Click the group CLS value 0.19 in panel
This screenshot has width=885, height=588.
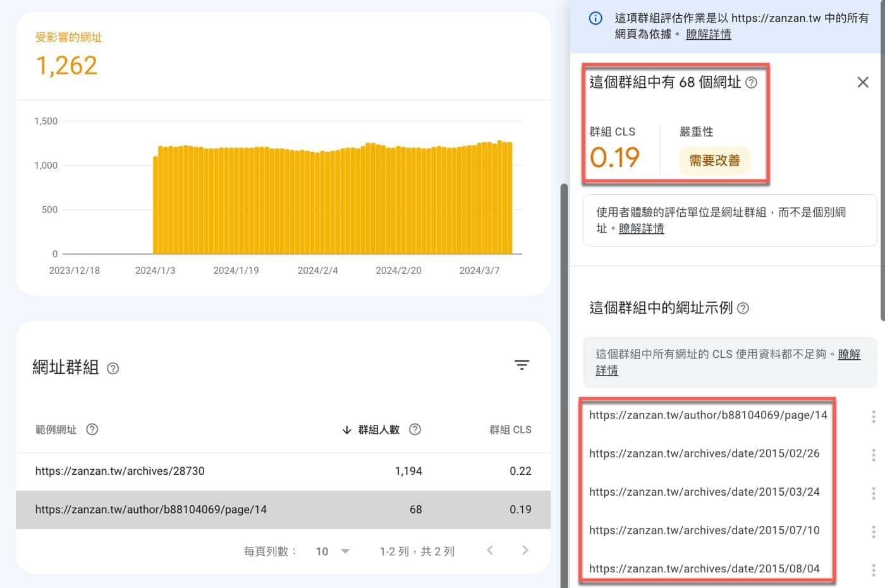614,157
